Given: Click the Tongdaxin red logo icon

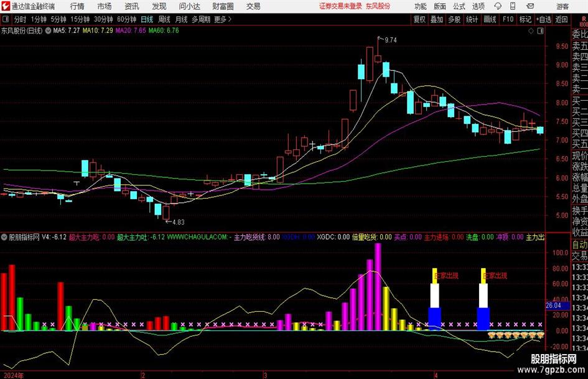Looking at the screenshot, I should (x=5, y=6).
